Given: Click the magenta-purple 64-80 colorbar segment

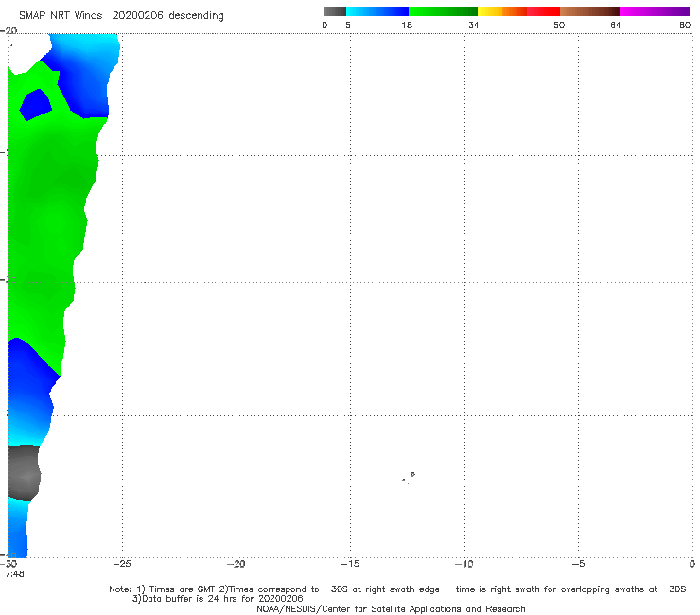Looking at the screenshot, I should pyautogui.click(x=655, y=11).
